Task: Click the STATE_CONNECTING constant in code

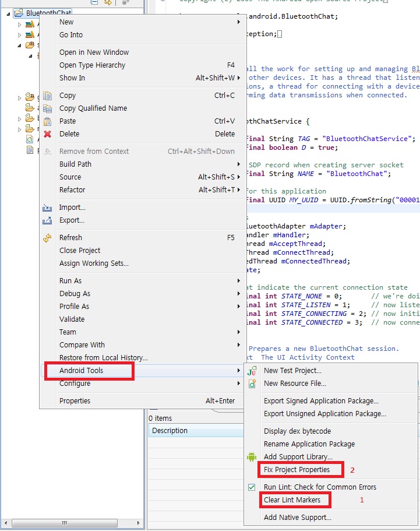Action: pos(314,314)
